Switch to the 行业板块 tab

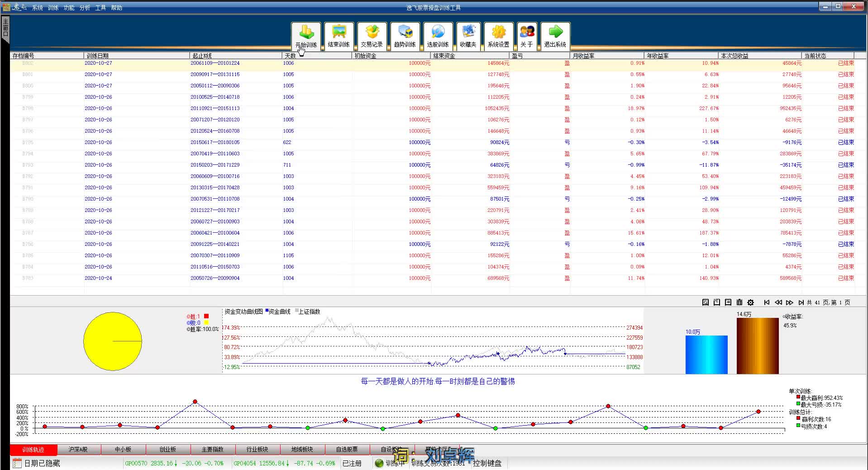258,450
